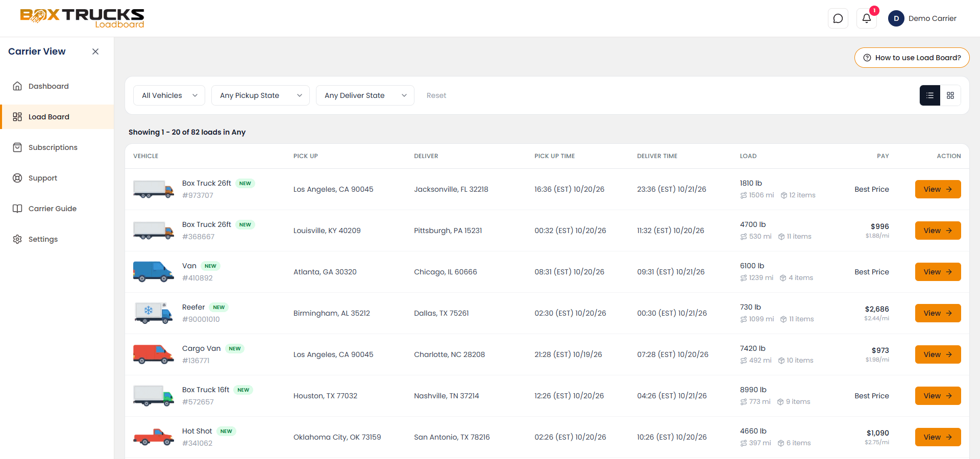Click Best Price for Van #410892
980x459 pixels.
[872, 272]
